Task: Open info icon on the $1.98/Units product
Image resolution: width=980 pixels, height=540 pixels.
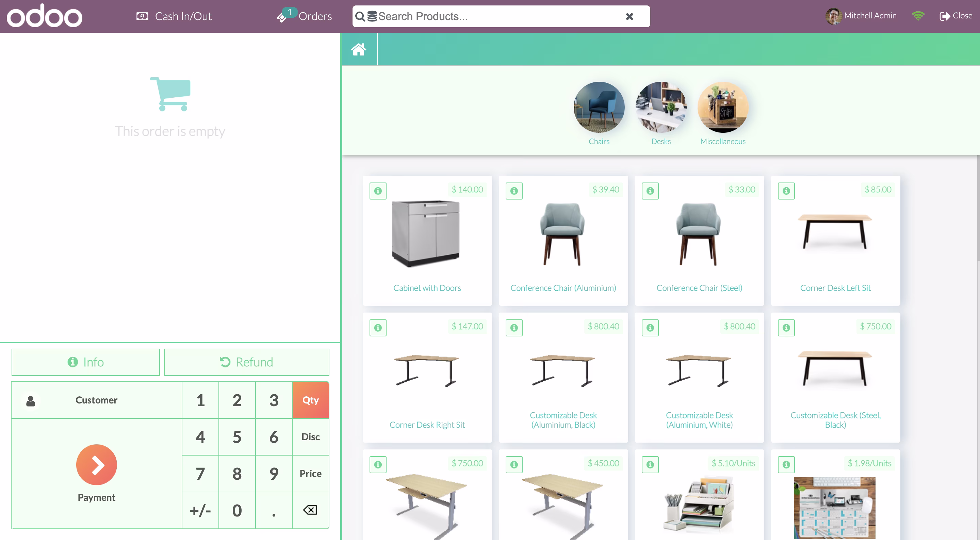Action: click(x=786, y=465)
